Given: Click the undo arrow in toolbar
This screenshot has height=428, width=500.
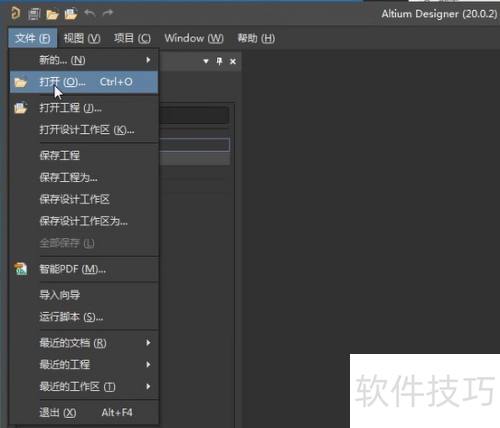Looking at the screenshot, I should [90, 13].
